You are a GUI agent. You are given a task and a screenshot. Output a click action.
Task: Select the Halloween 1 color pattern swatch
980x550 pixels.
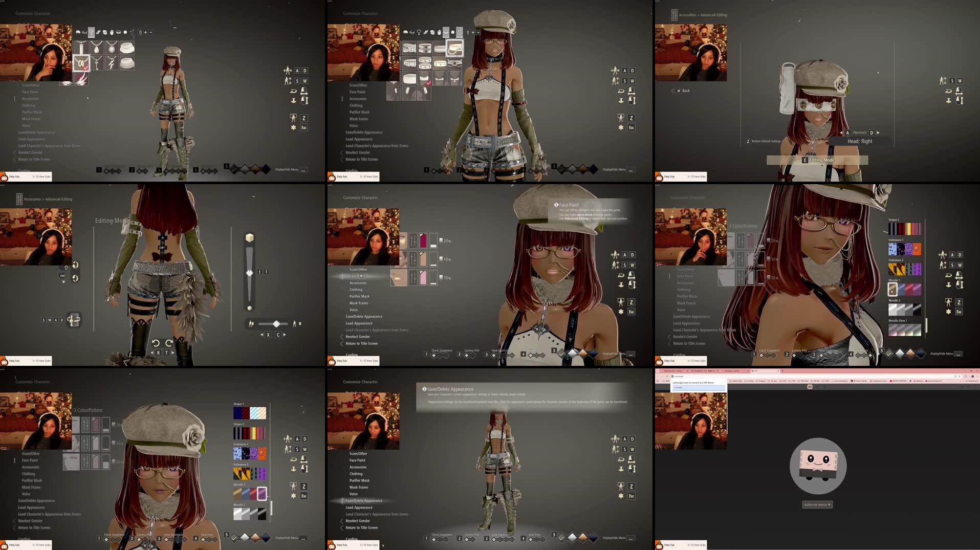tap(904, 249)
